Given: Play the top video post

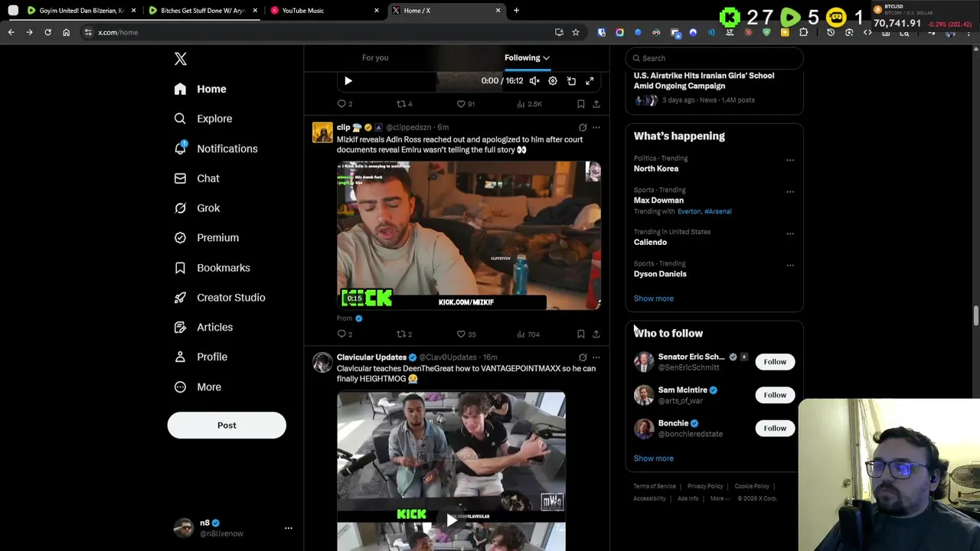Looking at the screenshot, I should coord(348,81).
